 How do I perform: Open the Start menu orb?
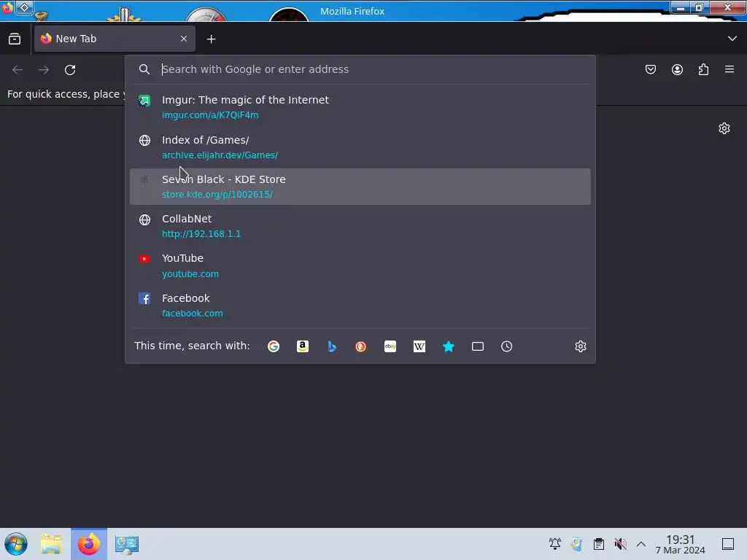pyautogui.click(x=16, y=544)
